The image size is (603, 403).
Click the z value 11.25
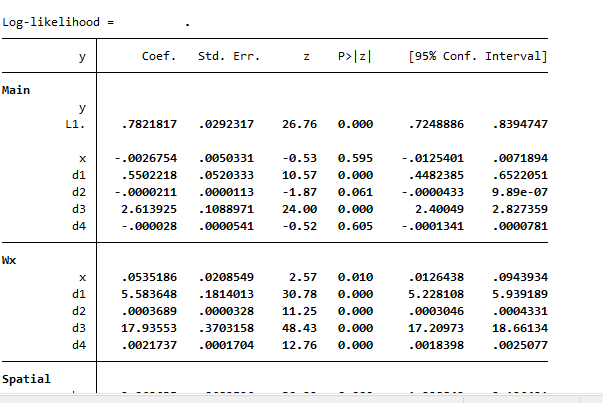click(300, 311)
